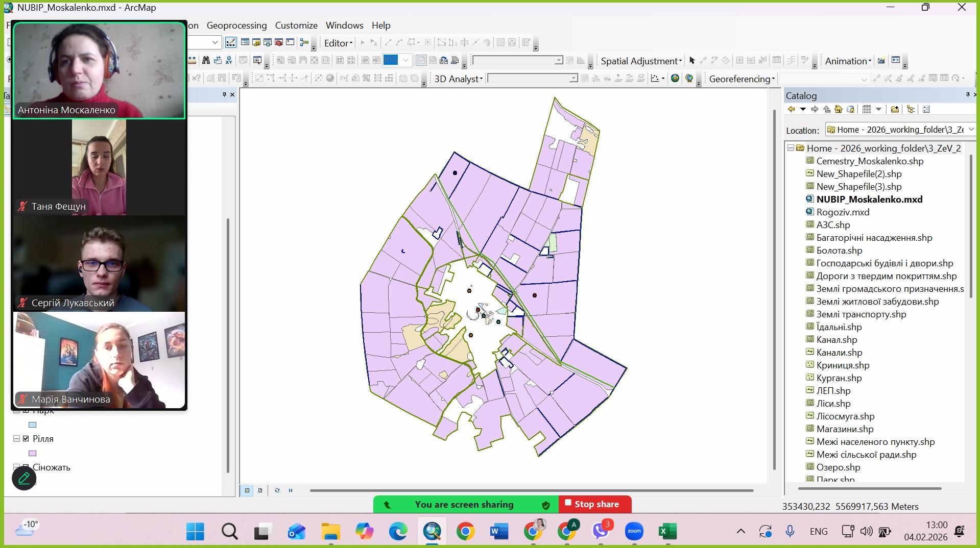The height and width of the screenshot is (548, 980).
Task: Click the Measure ruler tool
Action: (x=192, y=61)
